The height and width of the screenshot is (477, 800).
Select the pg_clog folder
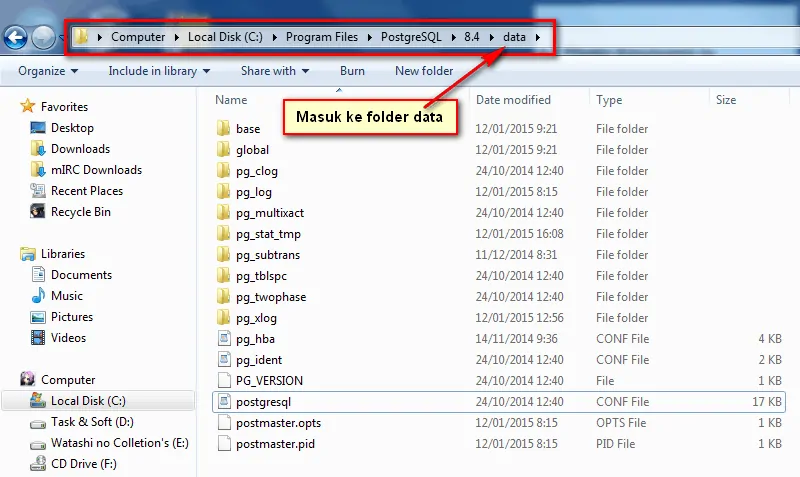[257, 171]
